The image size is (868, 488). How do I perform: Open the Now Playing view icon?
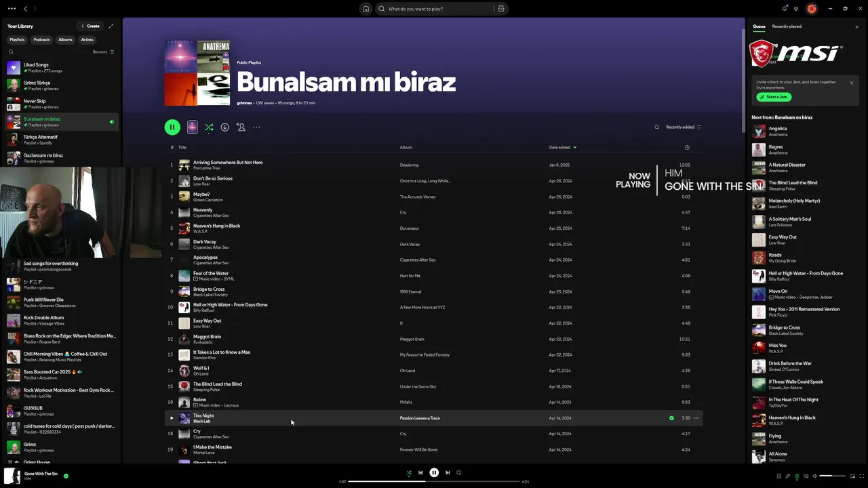779,476
